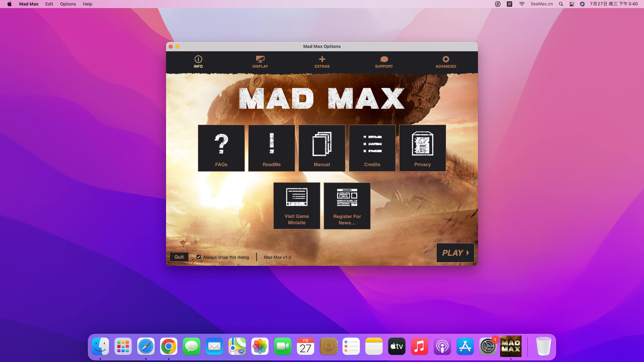This screenshot has height=362, width=644.
Task: Minimize the Mad Max Options window
Action: (177, 47)
